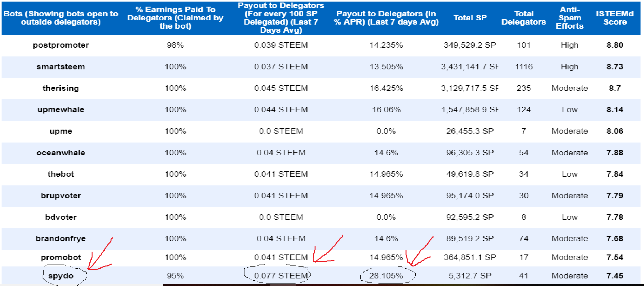Select the '8.73' iSTEEMd score

click(615, 67)
